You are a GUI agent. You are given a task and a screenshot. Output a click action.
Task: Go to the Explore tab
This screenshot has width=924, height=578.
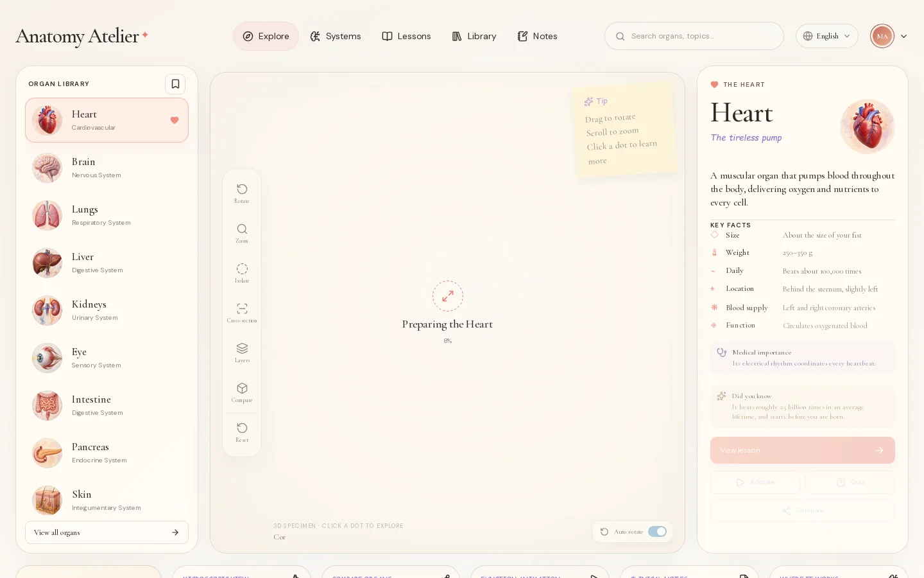[266, 36]
